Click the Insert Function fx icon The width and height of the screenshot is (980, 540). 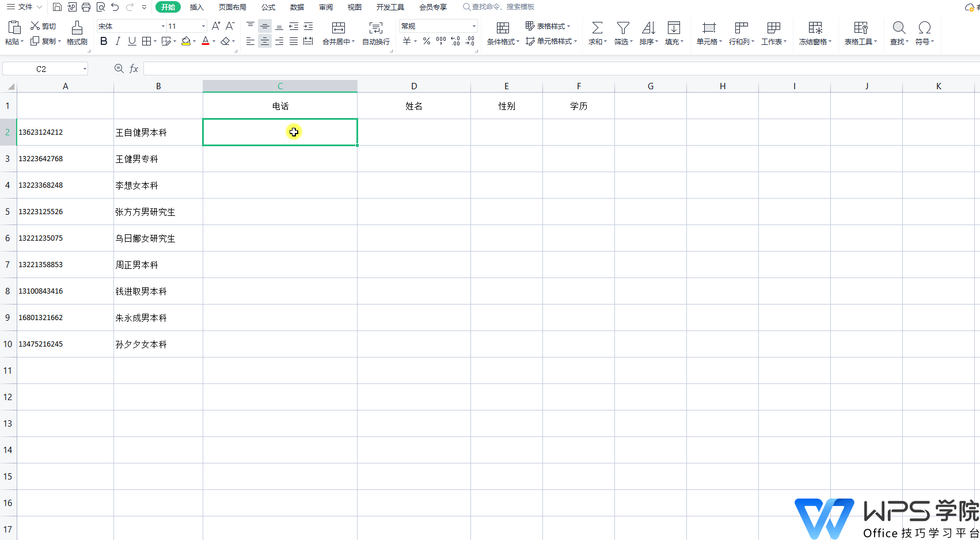pos(134,69)
